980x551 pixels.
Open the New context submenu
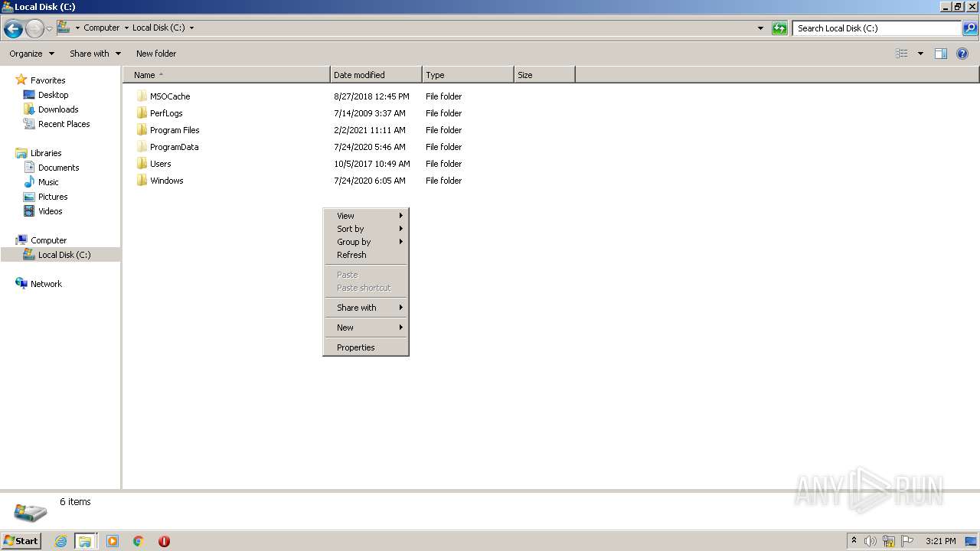366,328
